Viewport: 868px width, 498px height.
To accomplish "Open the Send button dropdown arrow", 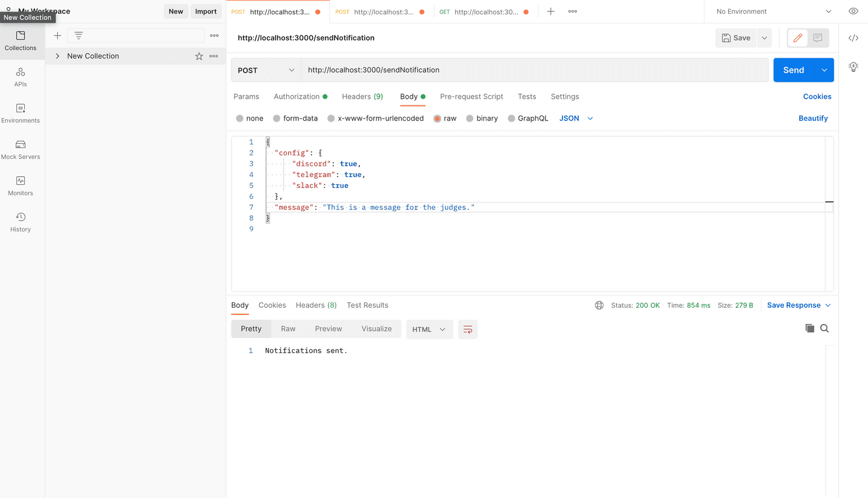I will click(x=824, y=70).
